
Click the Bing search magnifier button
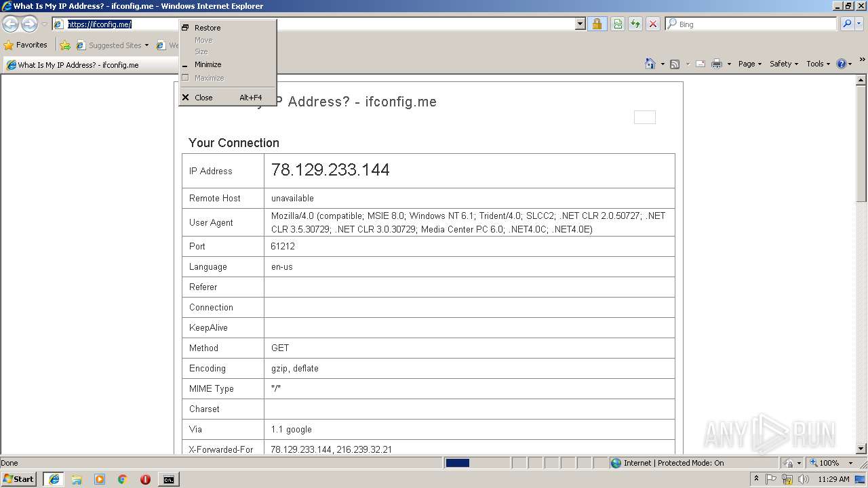847,24
